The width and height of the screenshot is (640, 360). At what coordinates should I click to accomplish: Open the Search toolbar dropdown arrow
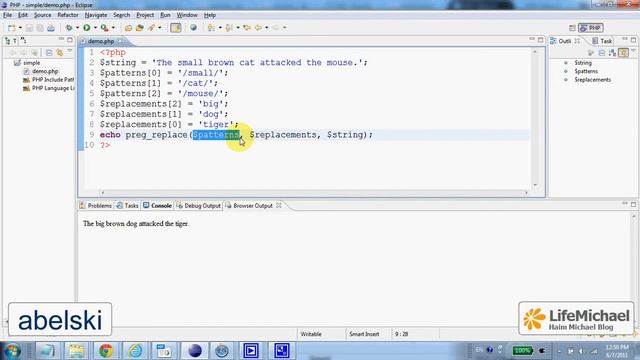click(x=160, y=28)
